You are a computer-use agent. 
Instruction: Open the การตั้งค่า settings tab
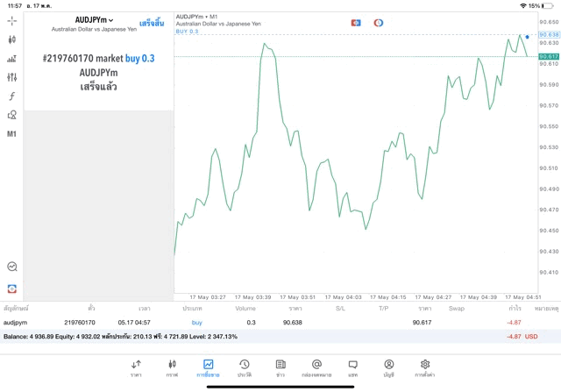click(x=424, y=368)
